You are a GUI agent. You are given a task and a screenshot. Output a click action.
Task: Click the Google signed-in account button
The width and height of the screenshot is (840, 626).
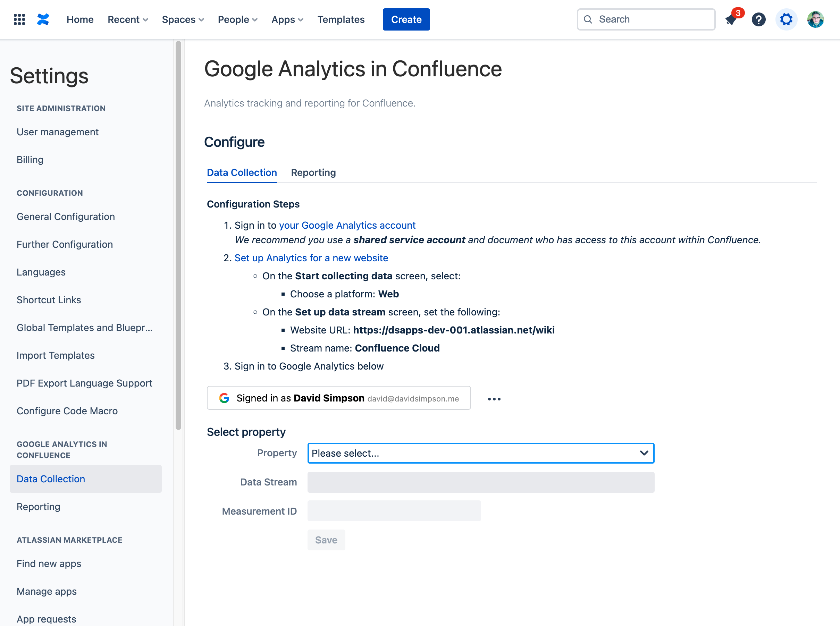pyautogui.click(x=338, y=398)
